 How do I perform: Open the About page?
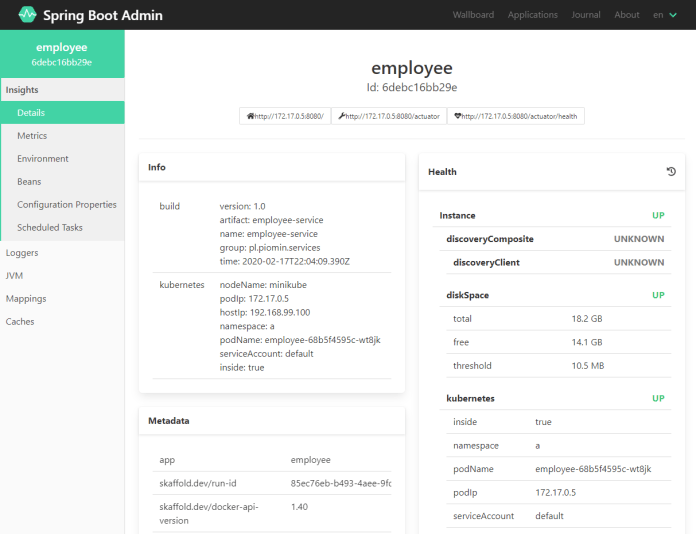coord(627,15)
